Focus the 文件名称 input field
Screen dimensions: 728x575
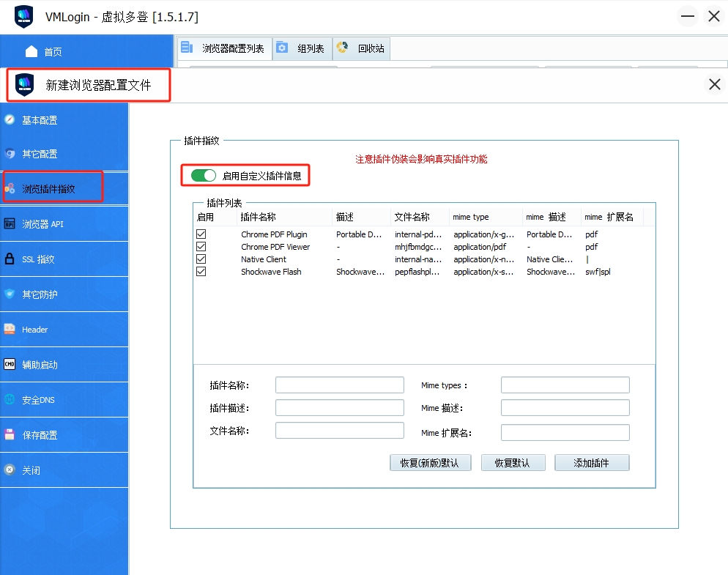pos(339,431)
